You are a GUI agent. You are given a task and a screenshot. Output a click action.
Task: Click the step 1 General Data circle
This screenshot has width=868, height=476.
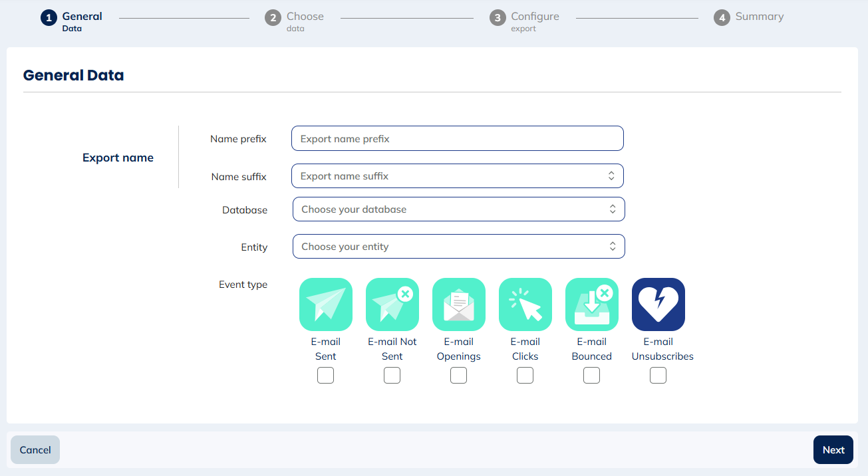click(x=49, y=18)
